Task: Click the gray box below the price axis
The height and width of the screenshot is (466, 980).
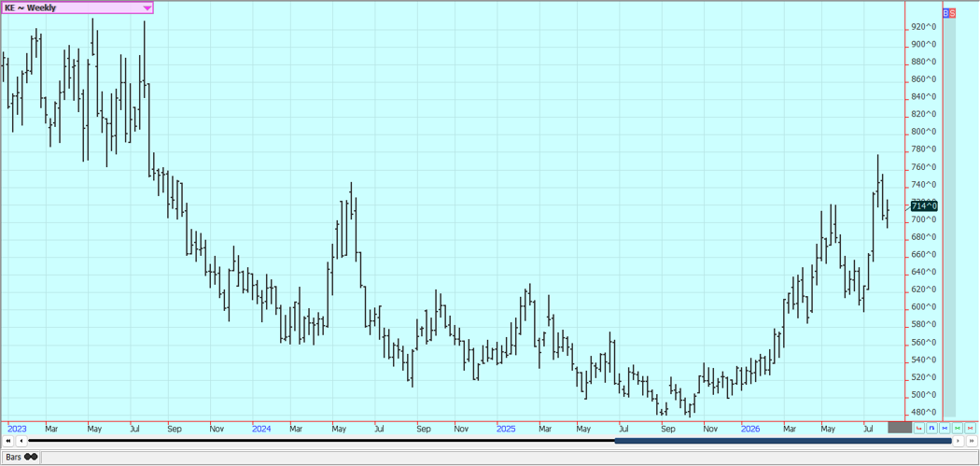Action: pyautogui.click(x=900, y=427)
